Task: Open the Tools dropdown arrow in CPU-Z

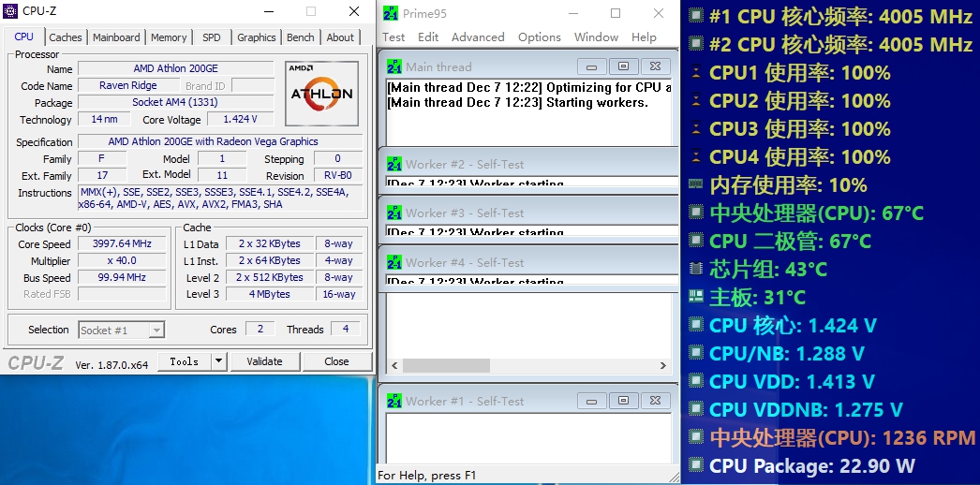Action: coord(218,361)
